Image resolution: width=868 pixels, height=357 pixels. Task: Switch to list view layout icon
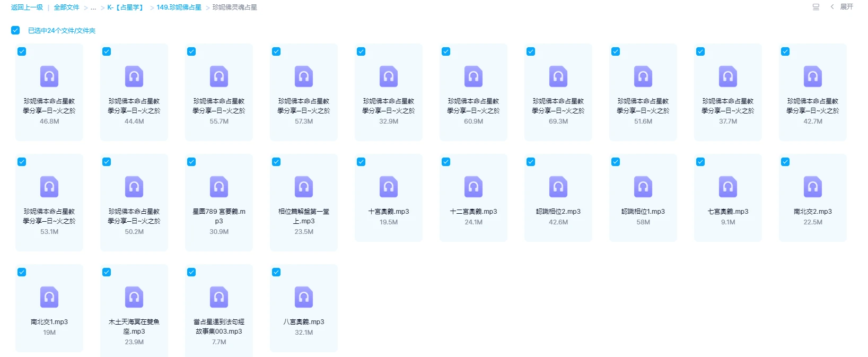pyautogui.click(x=816, y=7)
